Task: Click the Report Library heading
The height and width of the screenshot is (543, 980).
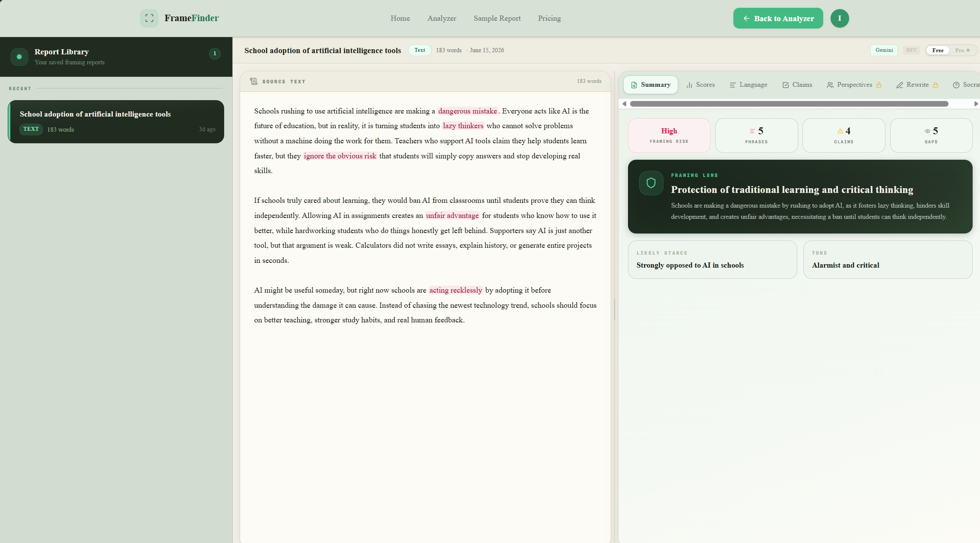Action: click(x=61, y=52)
